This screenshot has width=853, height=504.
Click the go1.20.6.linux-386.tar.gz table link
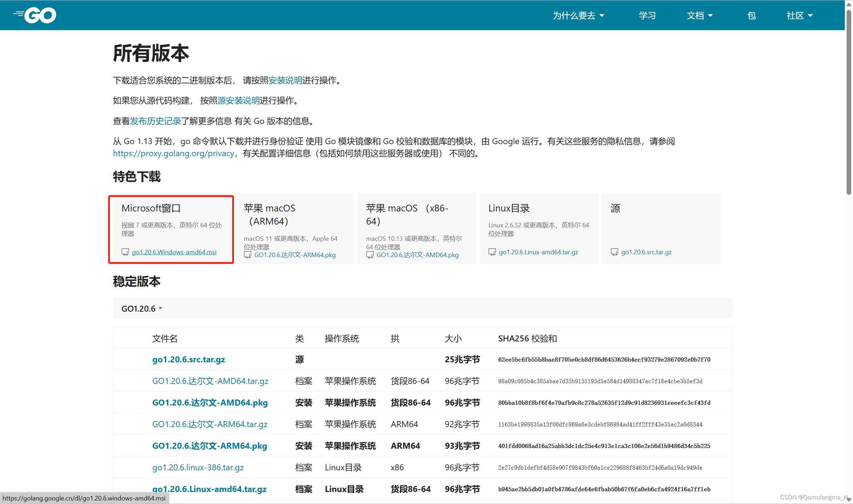[x=197, y=467]
